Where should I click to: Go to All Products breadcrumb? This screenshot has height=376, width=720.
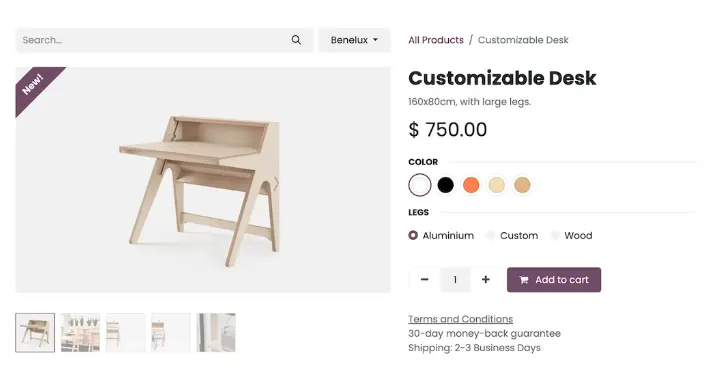point(436,40)
